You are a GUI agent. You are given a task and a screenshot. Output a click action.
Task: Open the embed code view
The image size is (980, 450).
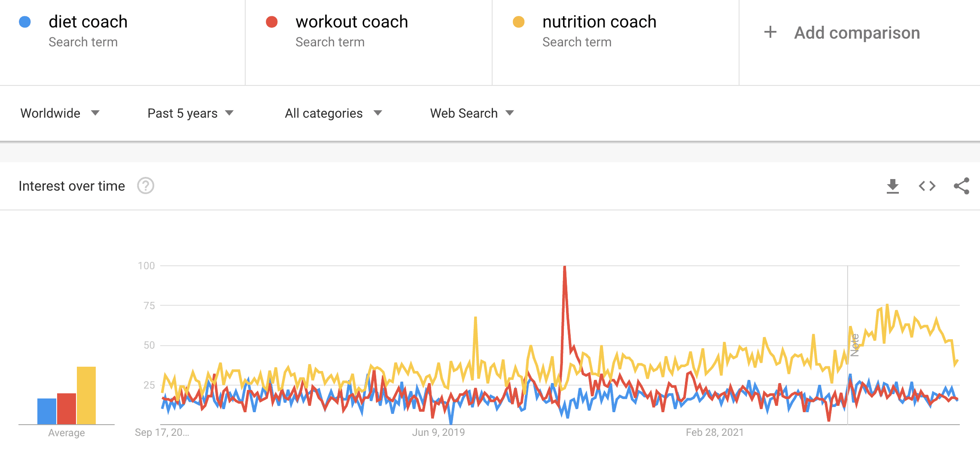[x=928, y=186]
